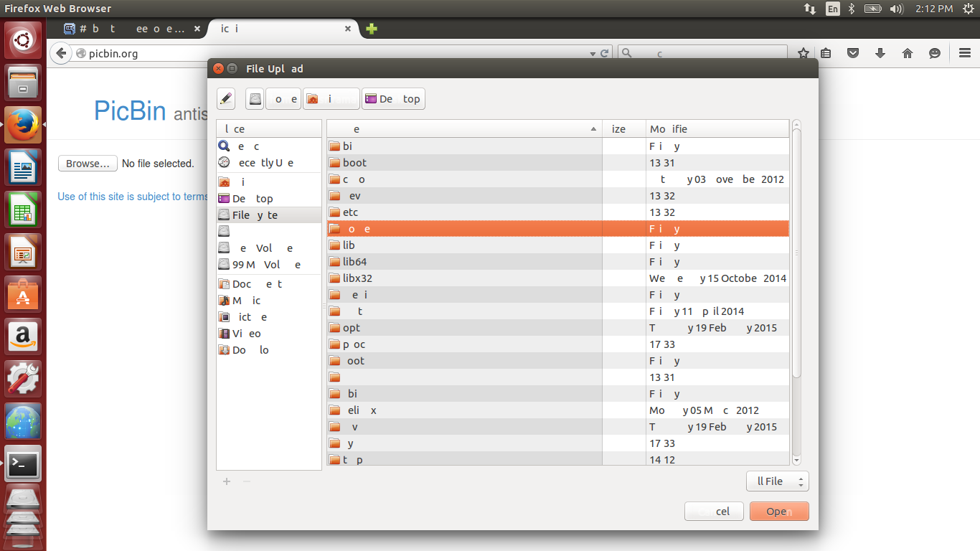Open a new tab with the plus icon

coord(372,29)
